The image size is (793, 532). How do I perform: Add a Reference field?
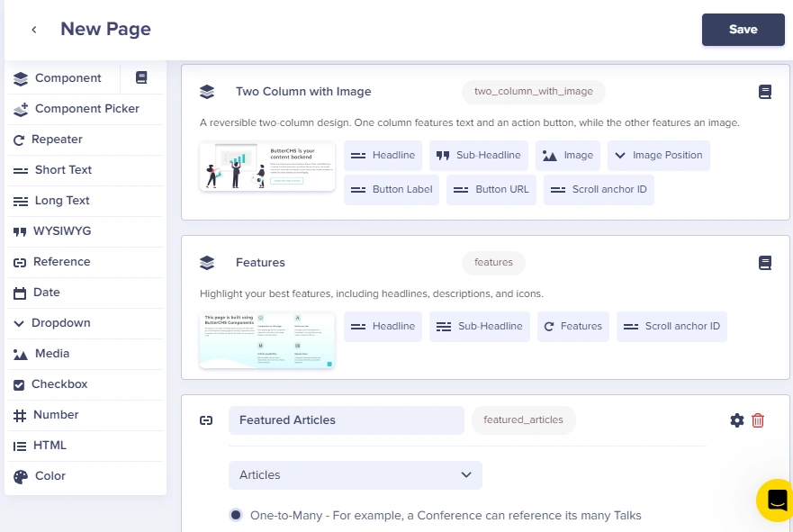(x=86, y=262)
